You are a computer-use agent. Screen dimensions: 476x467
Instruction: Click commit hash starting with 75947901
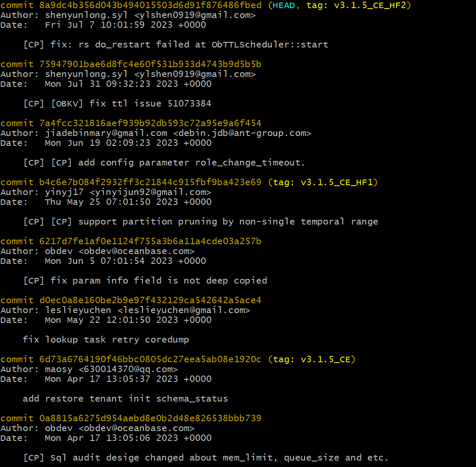[x=151, y=64]
